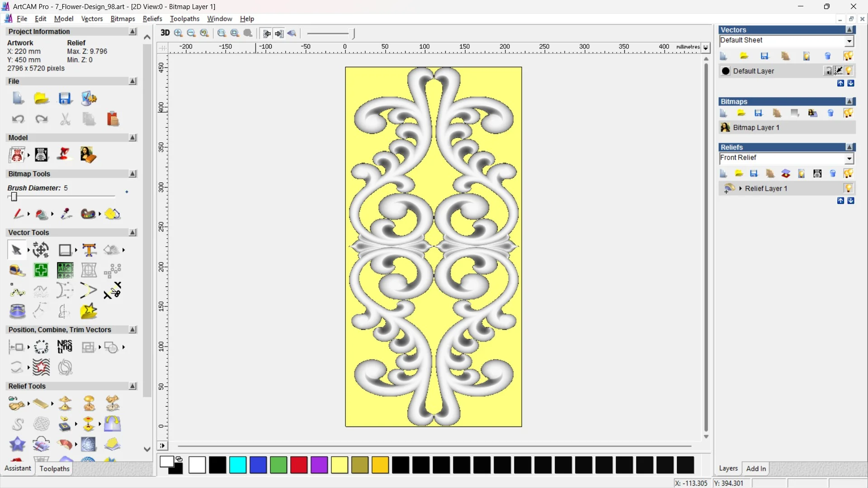This screenshot has height=488, width=868.
Task: Select the red color swatch in the palette
Action: tap(299, 465)
